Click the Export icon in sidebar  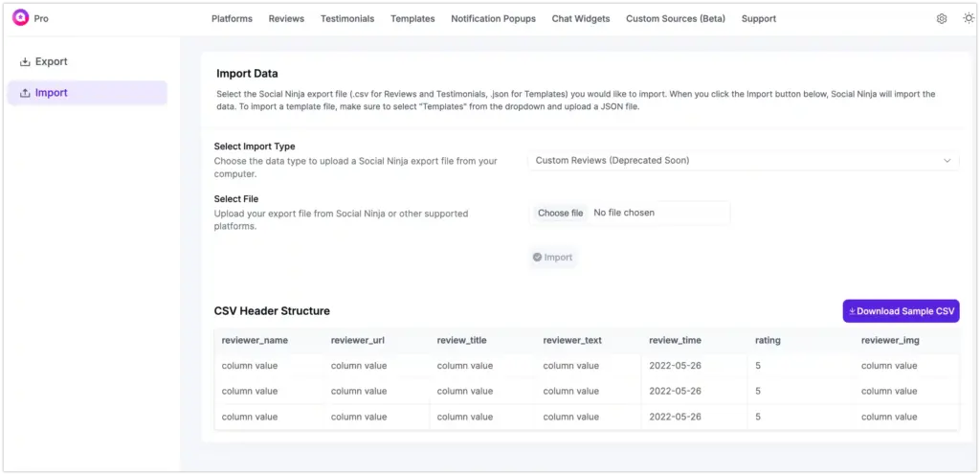pyautogui.click(x=25, y=62)
